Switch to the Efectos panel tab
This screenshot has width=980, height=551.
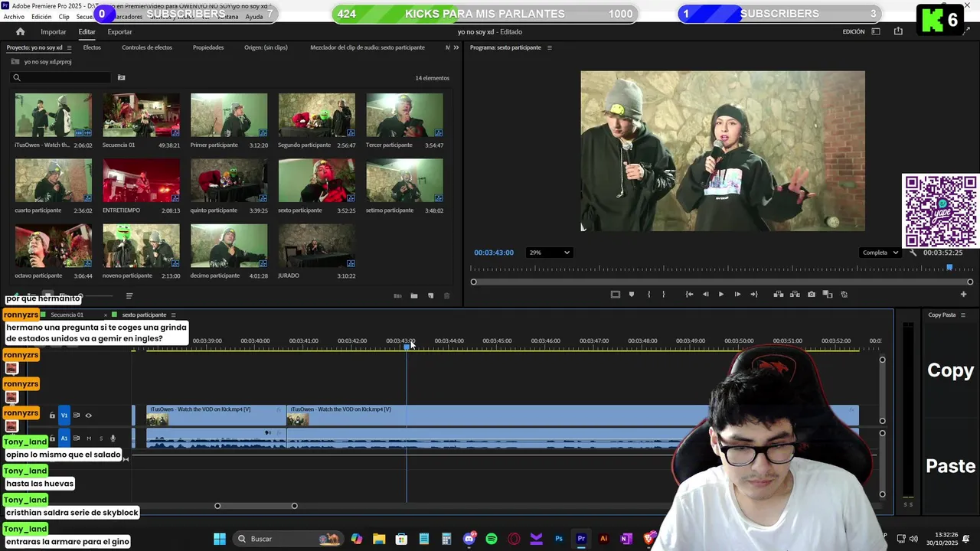(92, 47)
